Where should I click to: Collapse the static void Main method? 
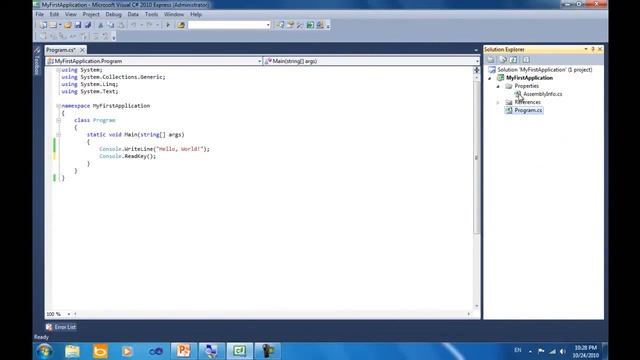(x=58, y=135)
